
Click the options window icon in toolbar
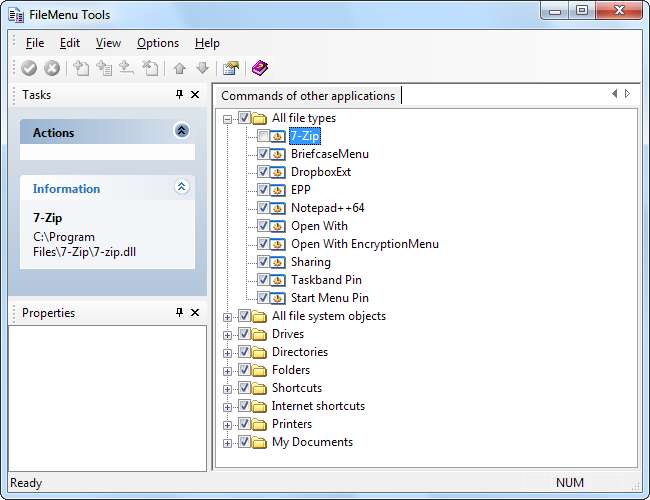pyautogui.click(x=231, y=68)
